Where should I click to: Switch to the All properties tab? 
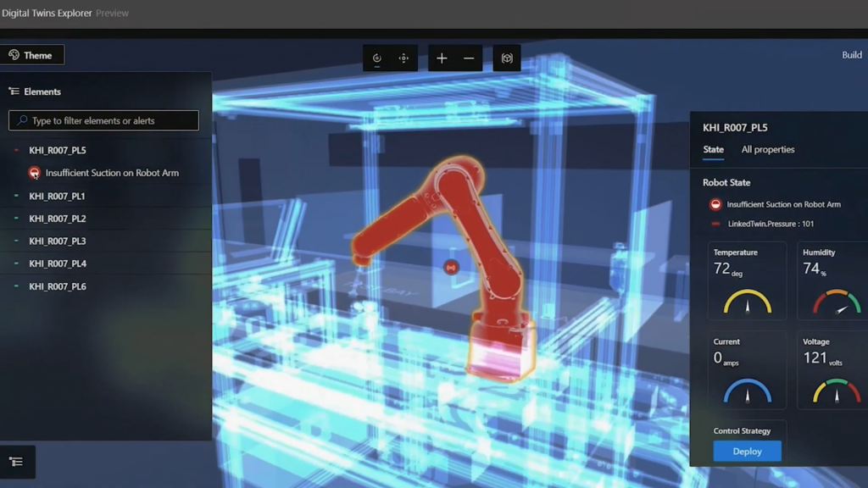[768, 150]
